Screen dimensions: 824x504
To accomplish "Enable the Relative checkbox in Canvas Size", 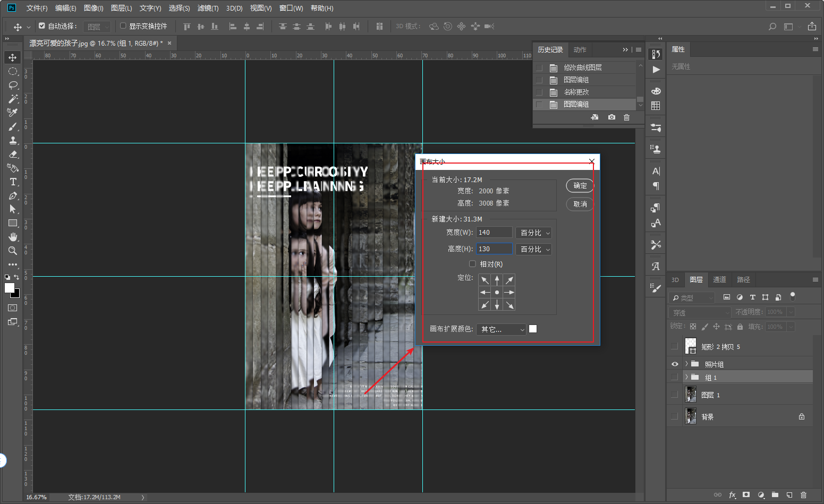I will pos(472,263).
